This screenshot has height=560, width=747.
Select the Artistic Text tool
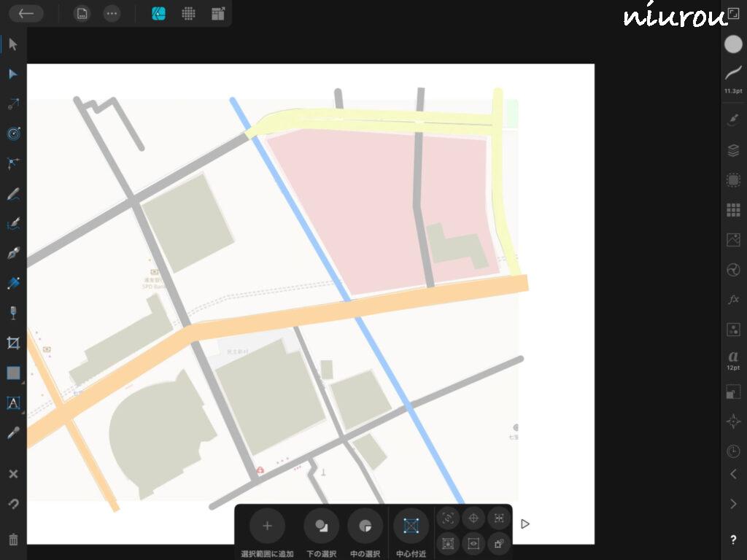(x=13, y=402)
